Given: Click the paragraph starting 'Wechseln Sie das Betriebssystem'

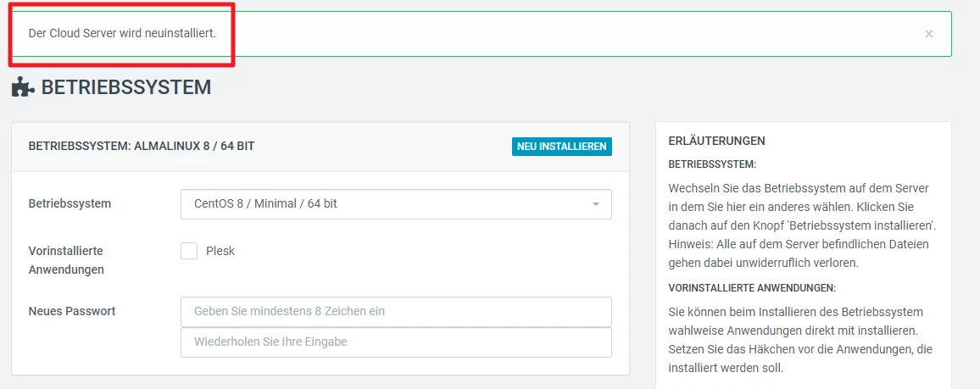Looking at the screenshot, I should tap(802, 225).
